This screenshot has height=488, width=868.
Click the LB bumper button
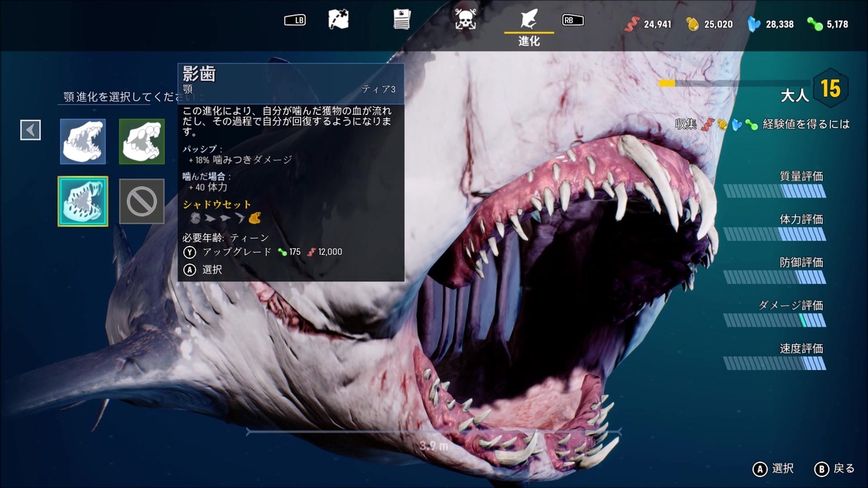(295, 20)
